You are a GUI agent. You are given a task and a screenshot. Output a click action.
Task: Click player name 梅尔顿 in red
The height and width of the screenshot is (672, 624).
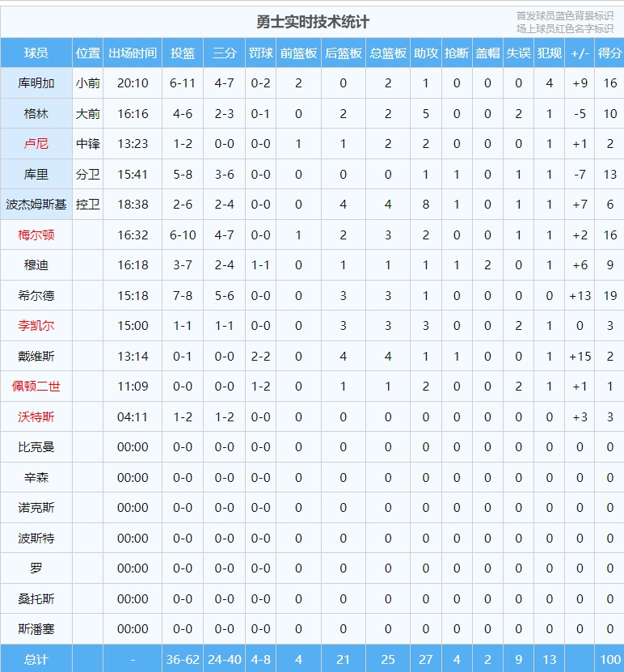(x=36, y=235)
